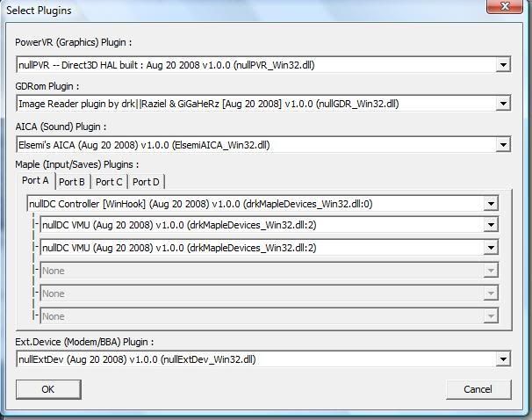Expand the second nullDC VMU dropdown arrow
This screenshot has width=532, height=420.
[x=491, y=248]
